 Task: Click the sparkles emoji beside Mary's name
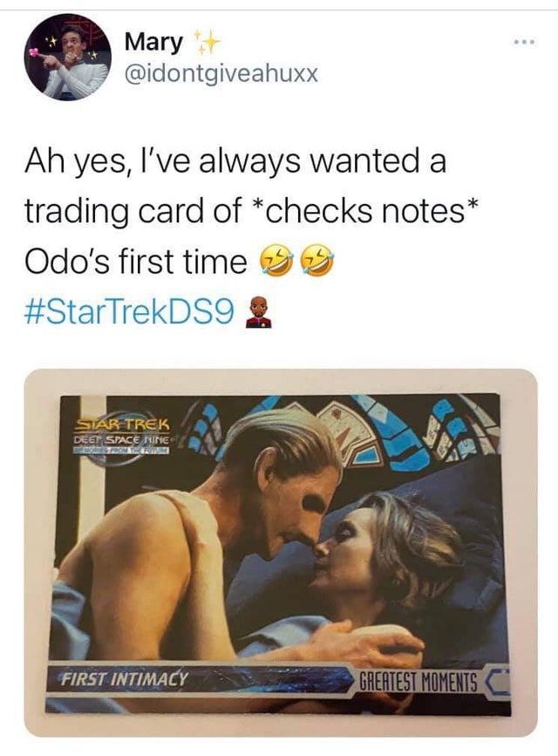(x=207, y=42)
